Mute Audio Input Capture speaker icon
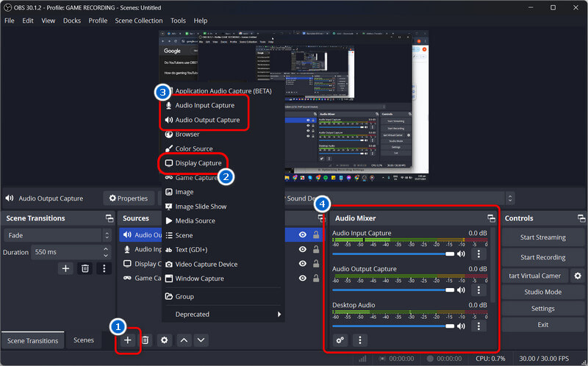 point(462,254)
